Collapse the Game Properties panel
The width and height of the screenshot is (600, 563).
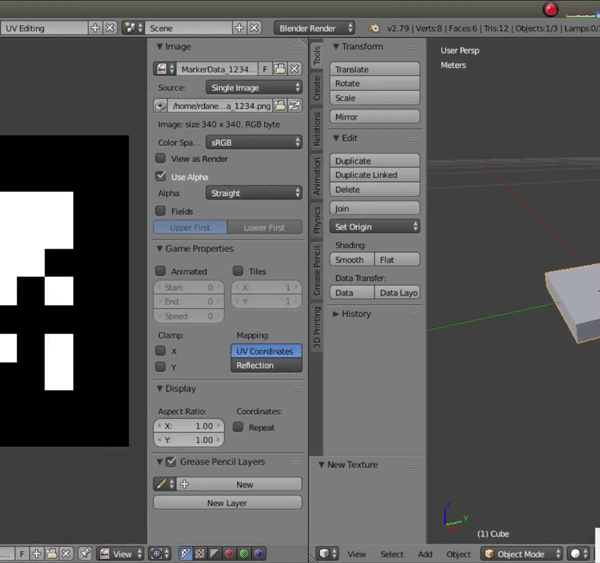click(160, 248)
